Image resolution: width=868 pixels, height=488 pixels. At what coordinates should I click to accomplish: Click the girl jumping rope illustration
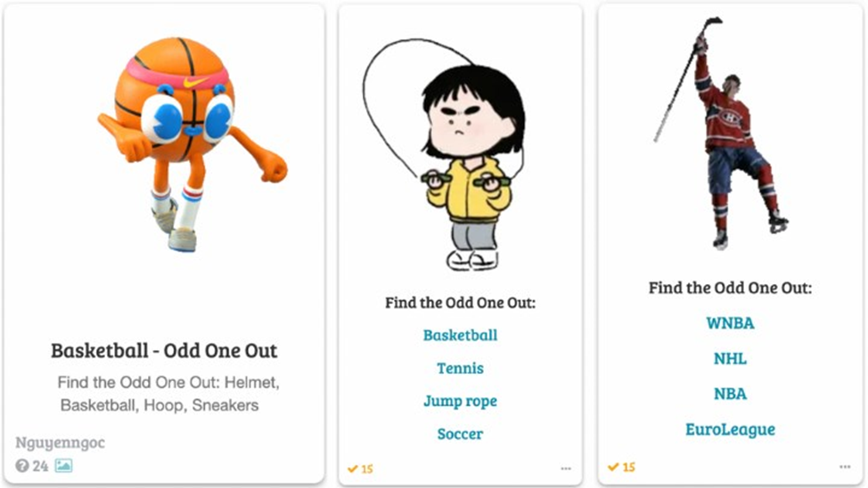tap(445, 155)
